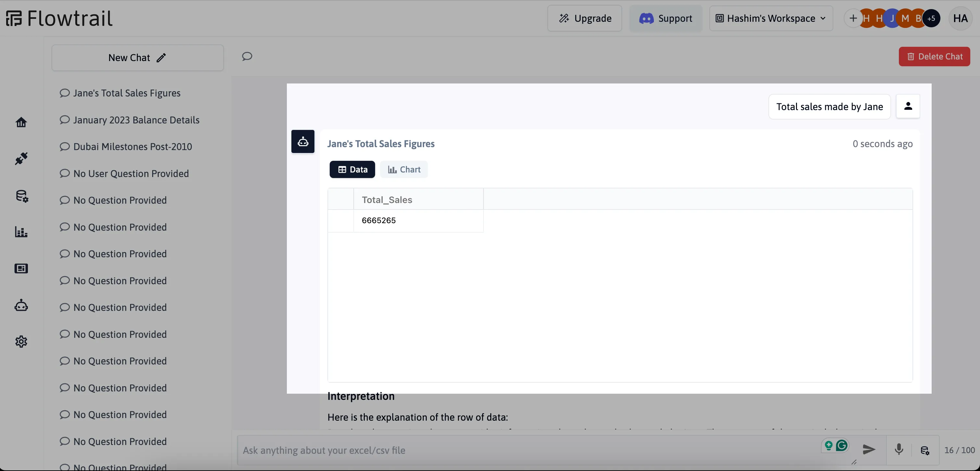Click the Total sales made by Jane message
Image resolution: width=980 pixels, height=471 pixels.
829,107
